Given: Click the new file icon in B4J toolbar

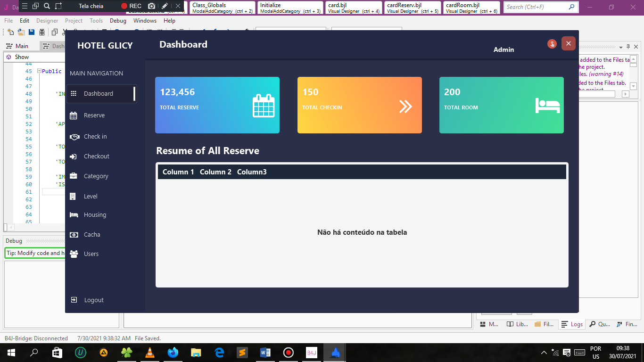Looking at the screenshot, I should (10, 32).
